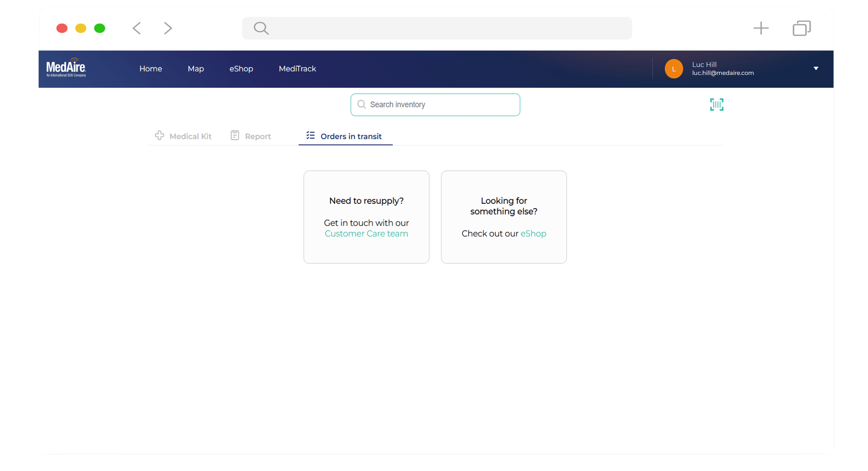
Task: Select Map in the top navigation
Action: tap(196, 68)
